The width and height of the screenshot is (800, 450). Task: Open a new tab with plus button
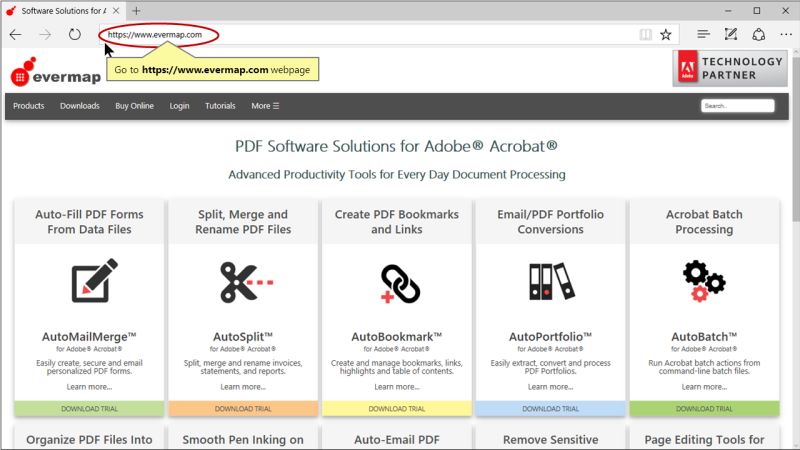136,11
